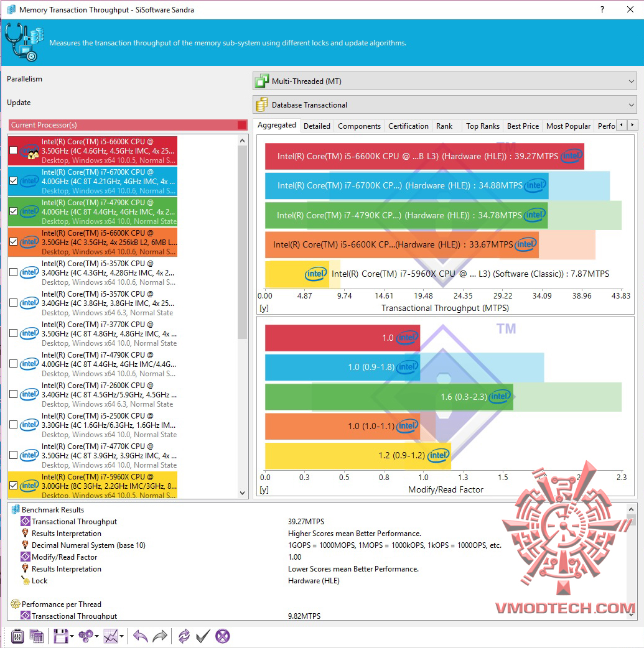
Task: Click the floppy disk save icon
Action: coord(60,636)
